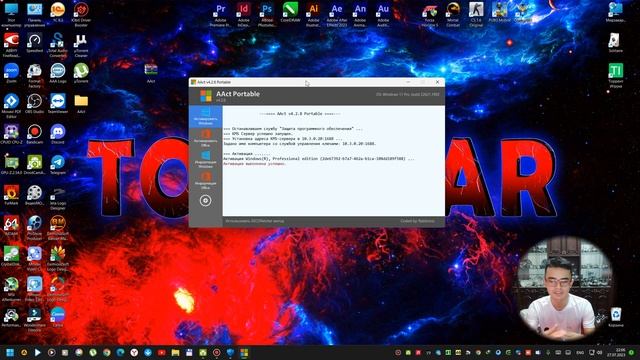The height and width of the screenshot is (360, 640).
Task: Open AAct settings gear icon
Action: pos(205,200)
